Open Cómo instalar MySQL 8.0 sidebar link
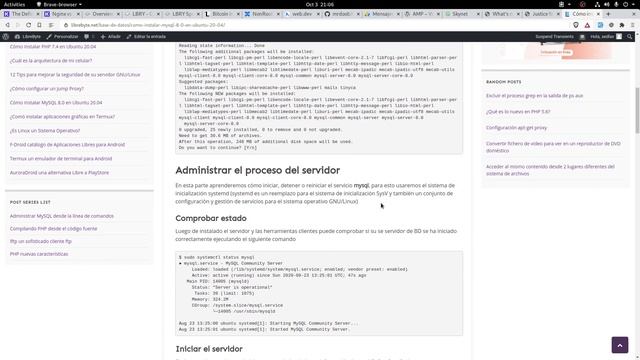This screenshot has height=360, width=640. coord(56,102)
